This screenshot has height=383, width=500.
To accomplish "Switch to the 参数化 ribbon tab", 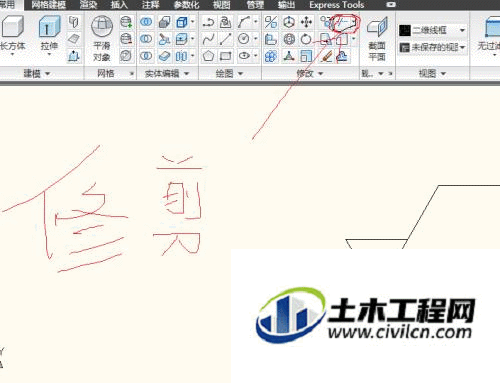I will coord(186,5).
